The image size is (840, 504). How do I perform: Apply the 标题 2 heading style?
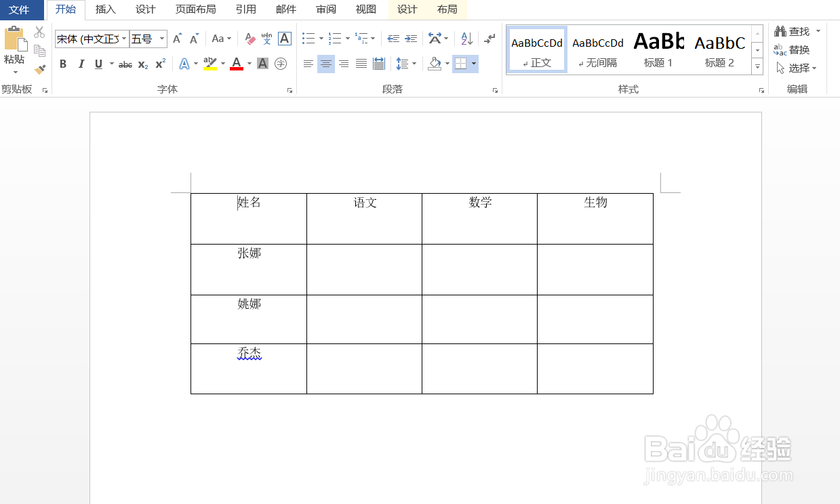[x=719, y=49]
